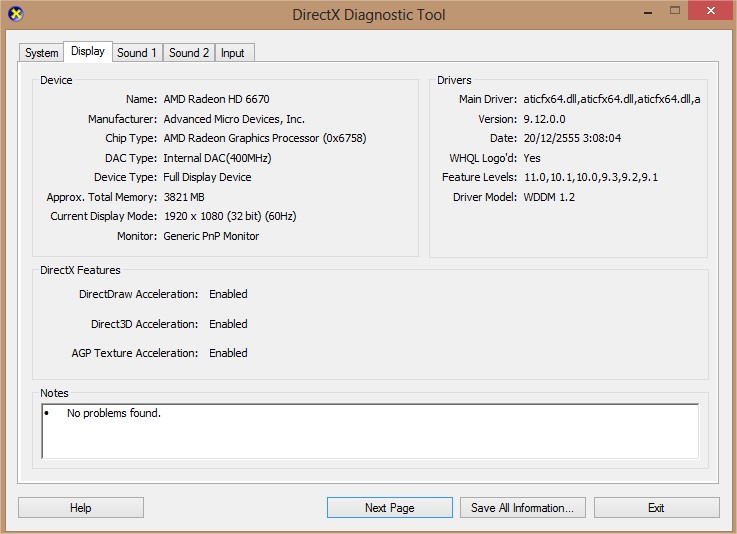
Task: Click the Generic PnP Monitor value
Action: tap(211, 236)
